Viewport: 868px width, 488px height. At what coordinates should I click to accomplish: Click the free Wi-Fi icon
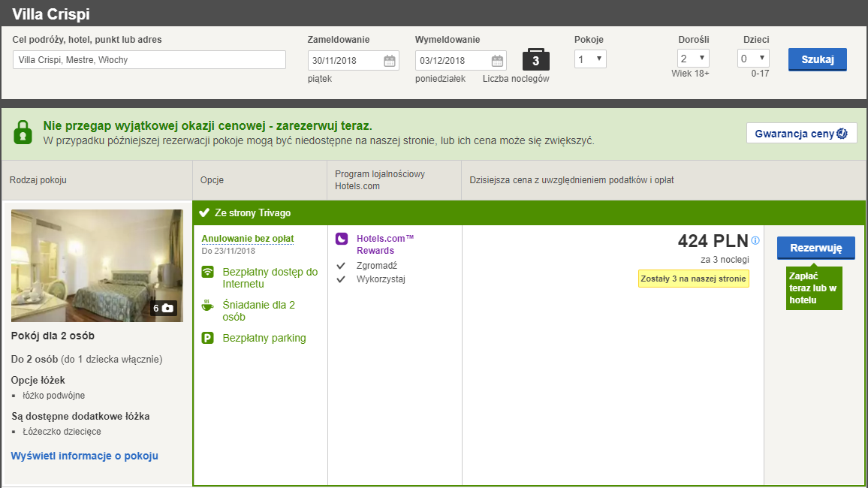coord(207,272)
